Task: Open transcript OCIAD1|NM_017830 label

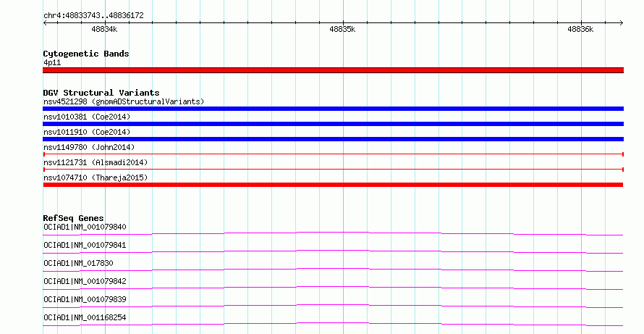Action: pos(78,263)
